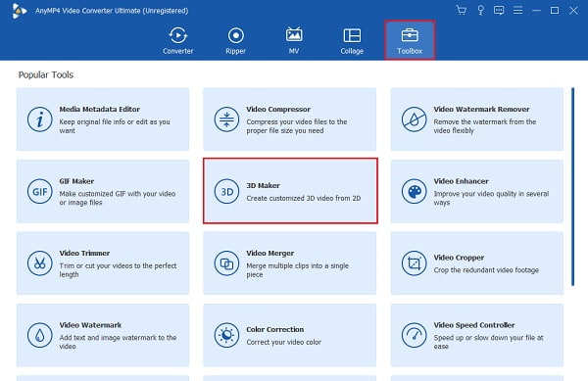Click 'Remove the watermark from the' description
The height and width of the screenshot is (381, 588).
(x=485, y=126)
